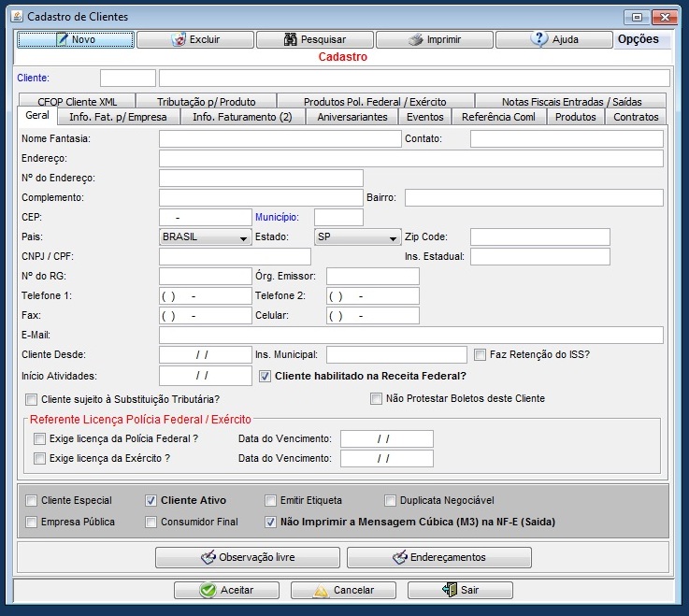Screen dimensions: 689x616
Task: Click the Java icon in title bar
Action: pyautogui.click(x=17, y=17)
